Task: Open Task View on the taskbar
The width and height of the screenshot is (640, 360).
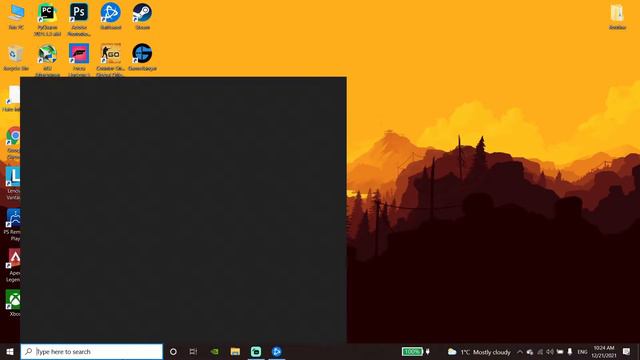Action: coord(193,351)
